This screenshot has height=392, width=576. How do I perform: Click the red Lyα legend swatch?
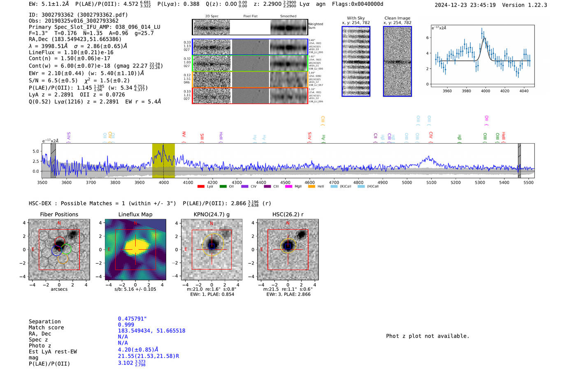pyautogui.click(x=201, y=187)
